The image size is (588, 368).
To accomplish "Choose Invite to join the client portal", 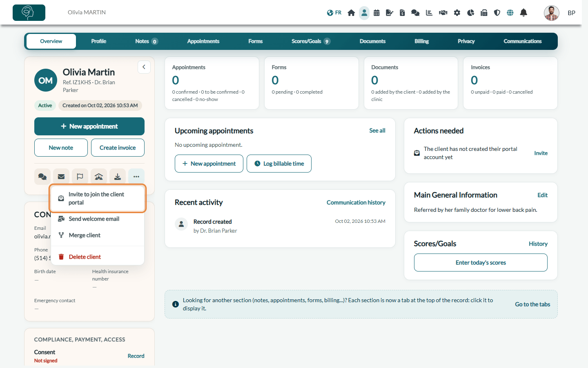I will [x=98, y=198].
